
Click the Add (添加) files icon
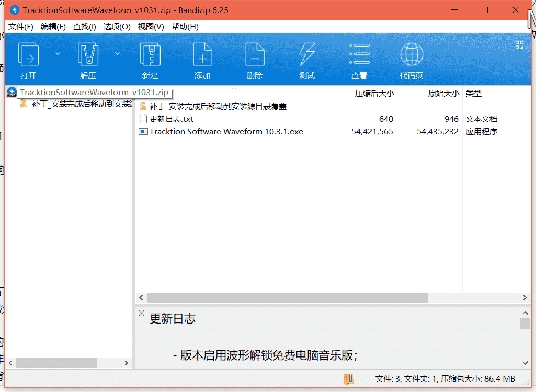tap(202, 54)
